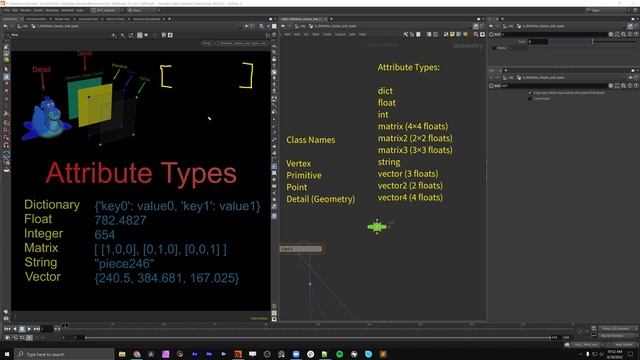Click the Key All Channels button

coord(618,336)
